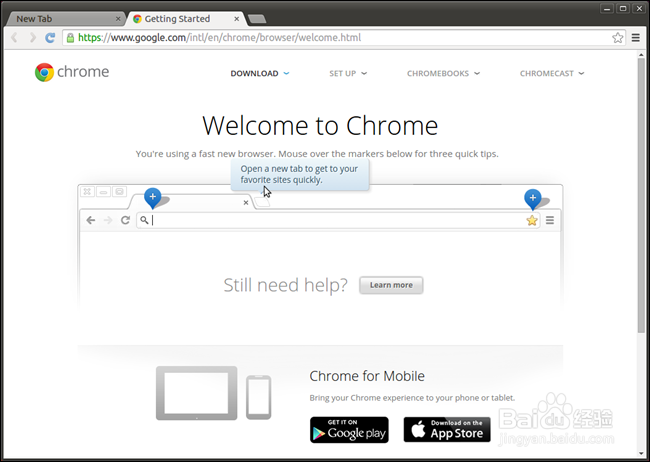
Task: Click the magnifier in the illustrated search box
Action: (x=144, y=220)
